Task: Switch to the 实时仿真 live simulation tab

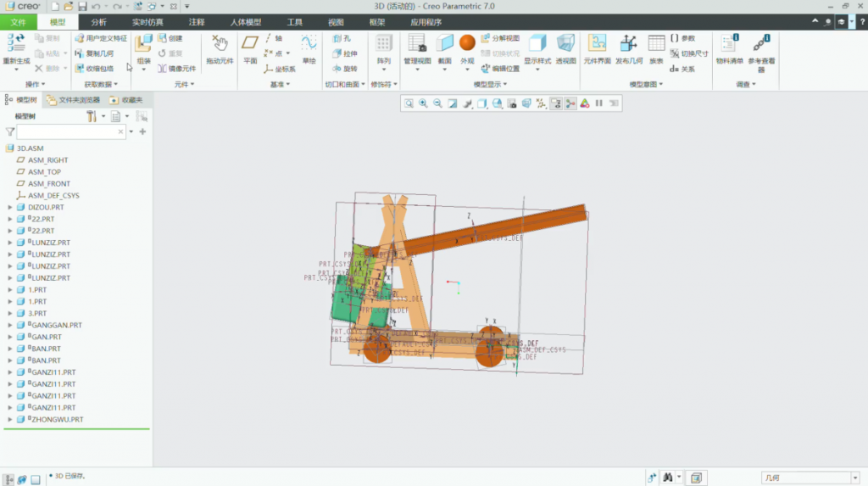Action: (x=147, y=22)
